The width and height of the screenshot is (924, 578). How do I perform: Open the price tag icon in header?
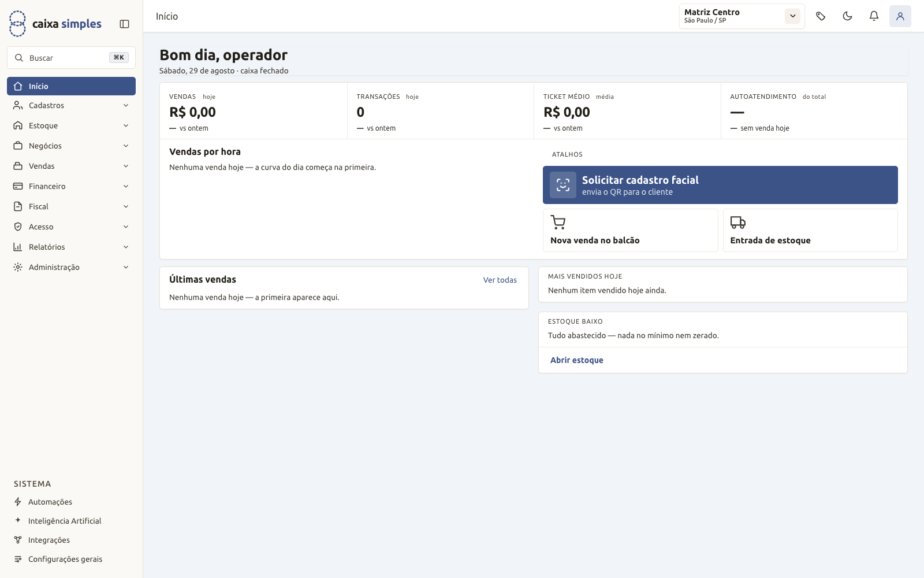pyautogui.click(x=821, y=16)
